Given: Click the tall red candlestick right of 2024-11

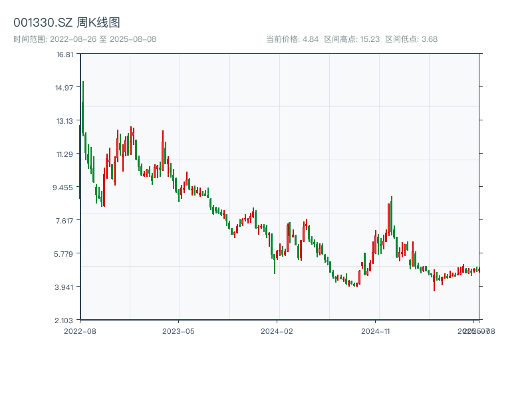Looking at the screenshot, I should point(389,219).
